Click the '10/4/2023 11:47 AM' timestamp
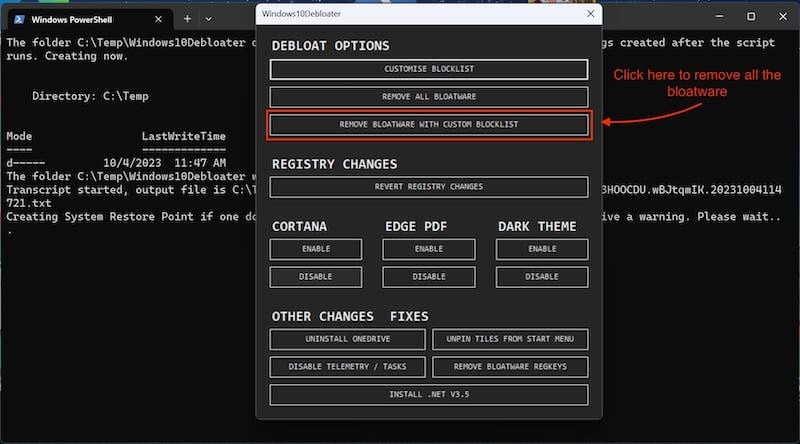 pos(164,163)
